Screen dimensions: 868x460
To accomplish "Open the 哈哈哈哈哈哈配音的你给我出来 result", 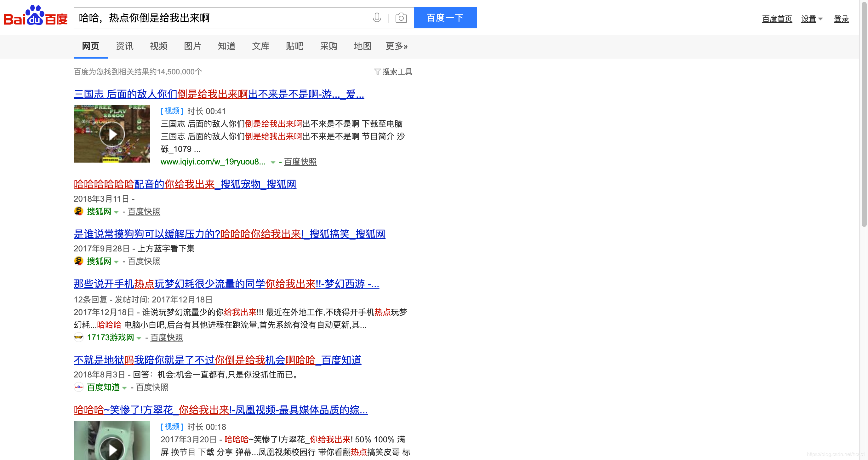I will [185, 184].
